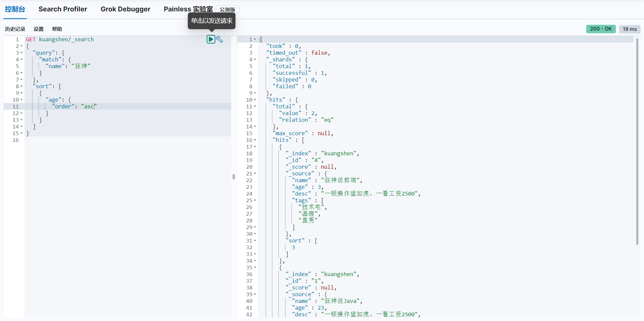Click the "asc" order value
The height and width of the screenshot is (321, 644).
click(x=89, y=106)
